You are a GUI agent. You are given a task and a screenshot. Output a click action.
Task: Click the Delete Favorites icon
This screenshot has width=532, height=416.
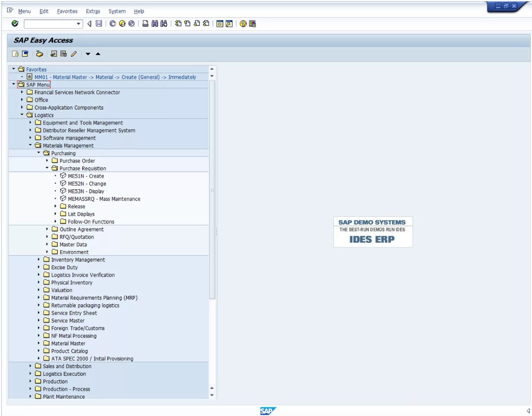63,54
